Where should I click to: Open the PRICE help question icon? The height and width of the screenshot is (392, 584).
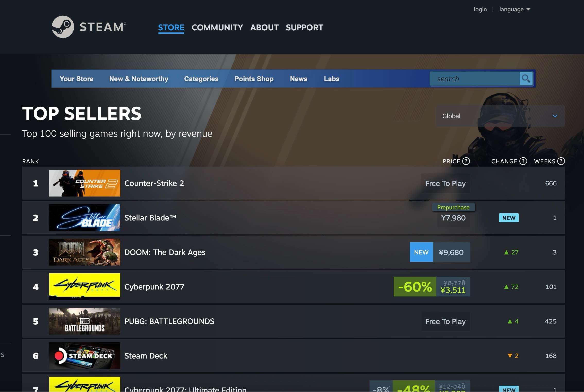pos(466,161)
